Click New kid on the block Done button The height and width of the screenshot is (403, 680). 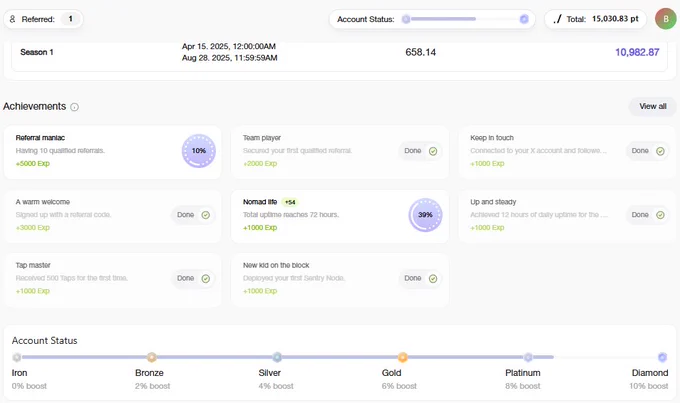[420, 278]
